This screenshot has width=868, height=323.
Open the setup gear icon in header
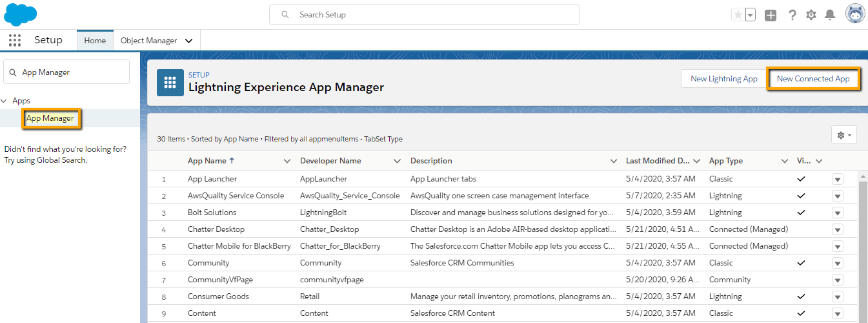coord(811,15)
